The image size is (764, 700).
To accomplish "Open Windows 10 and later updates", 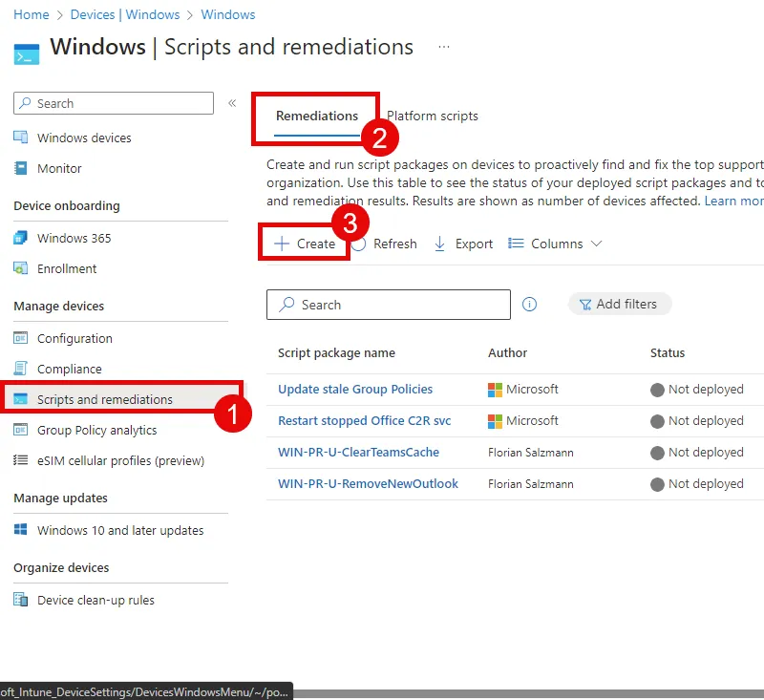I will (x=121, y=530).
